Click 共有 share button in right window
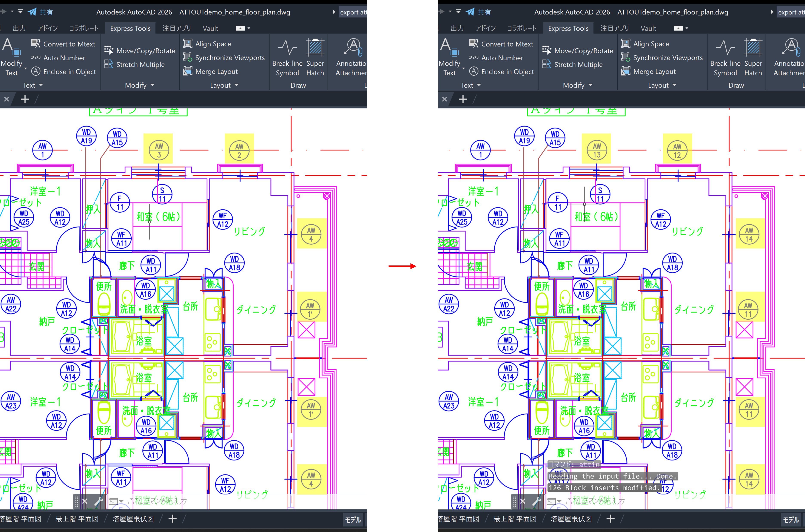The image size is (805, 532). 479,12
